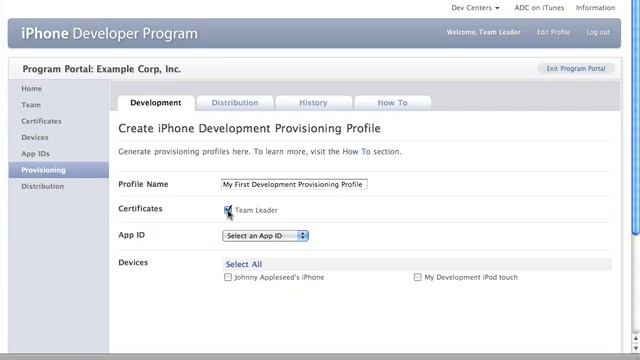640x360 pixels.
Task: Open the Select an App ID dropdown
Action: point(265,236)
